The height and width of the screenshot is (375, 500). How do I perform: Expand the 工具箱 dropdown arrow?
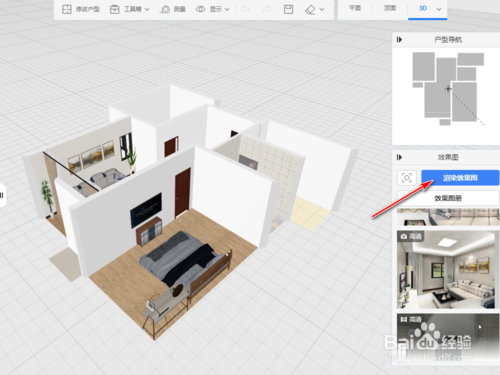coord(147,9)
